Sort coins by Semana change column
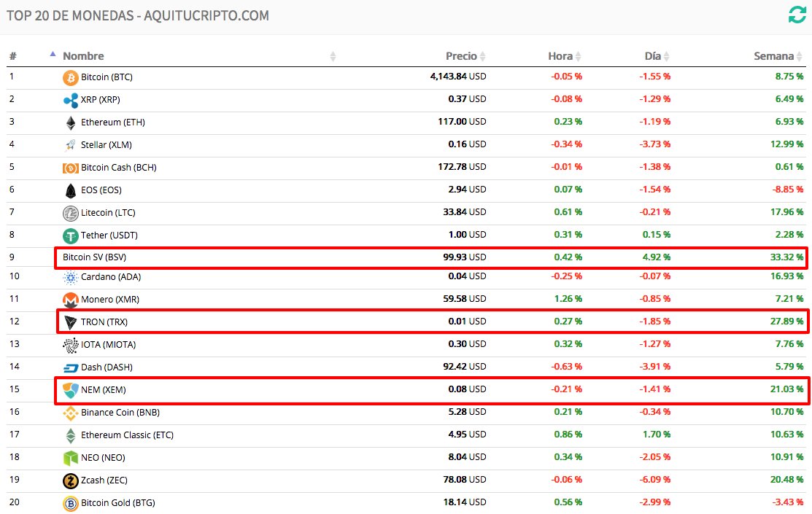This screenshot has height=514, width=812. pyautogui.click(x=778, y=56)
